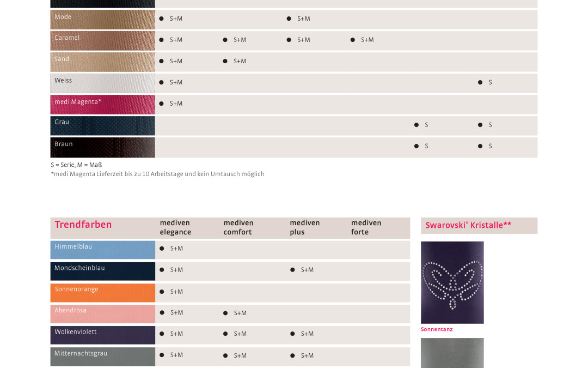Choose the Sand color swatch
Image resolution: width=588 pixels, height=368 pixels.
tap(102, 62)
